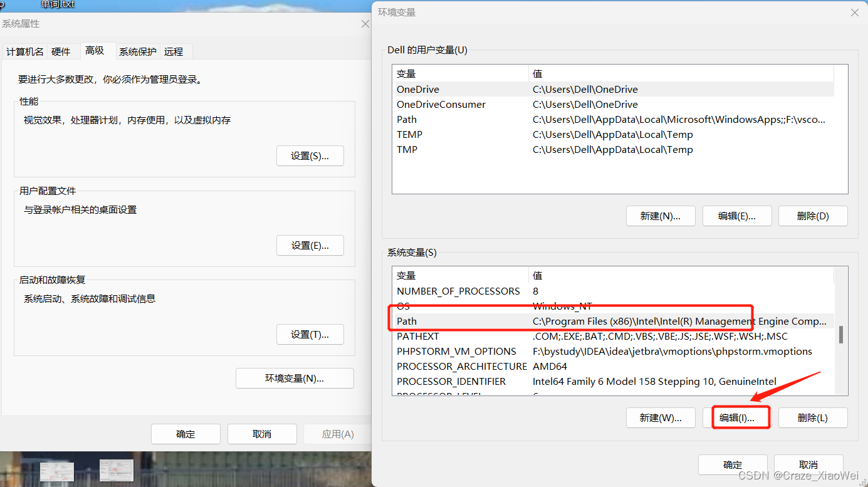This screenshot has height=487, width=868.
Task: Close the 系统属性 window
Action: pos(365,24)
